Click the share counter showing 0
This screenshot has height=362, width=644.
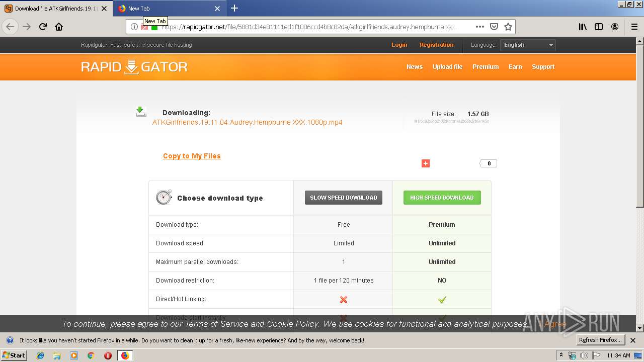[x=489, y=163]
